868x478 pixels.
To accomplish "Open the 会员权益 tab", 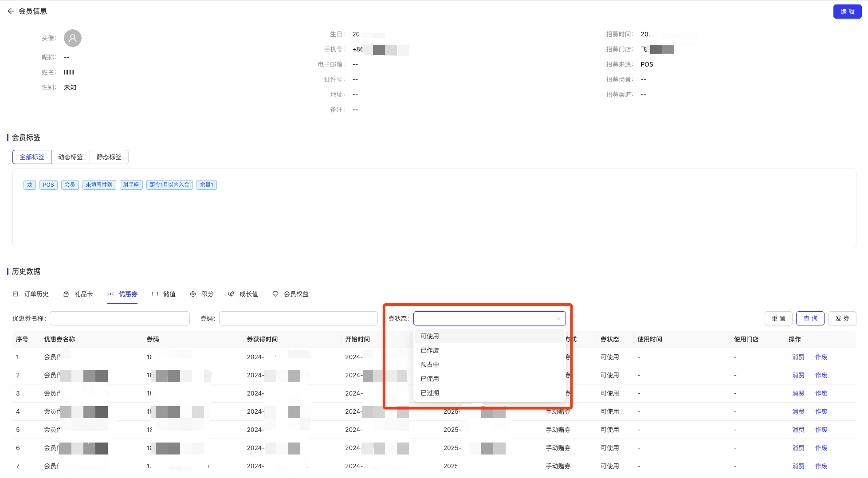I will click(291, 294).
